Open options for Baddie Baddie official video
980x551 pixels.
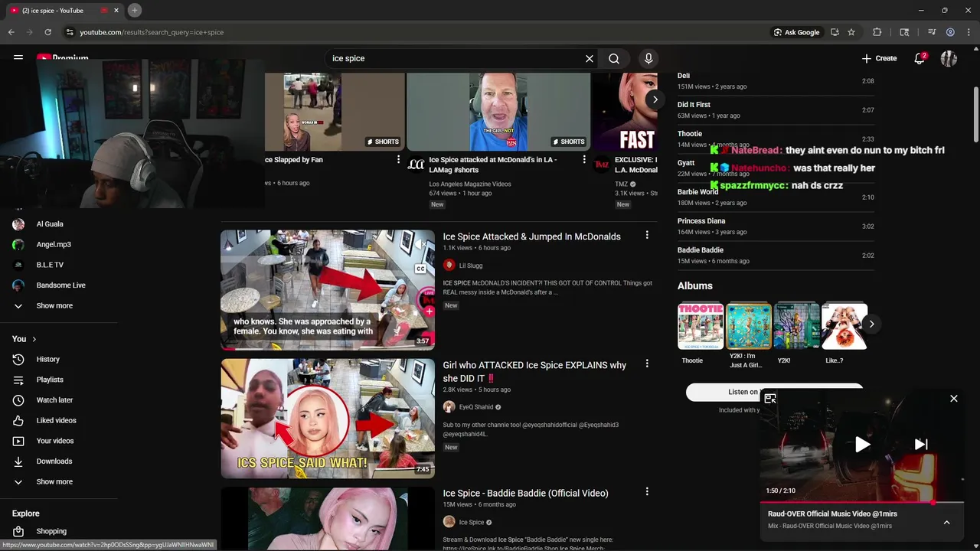click(647, 492)
